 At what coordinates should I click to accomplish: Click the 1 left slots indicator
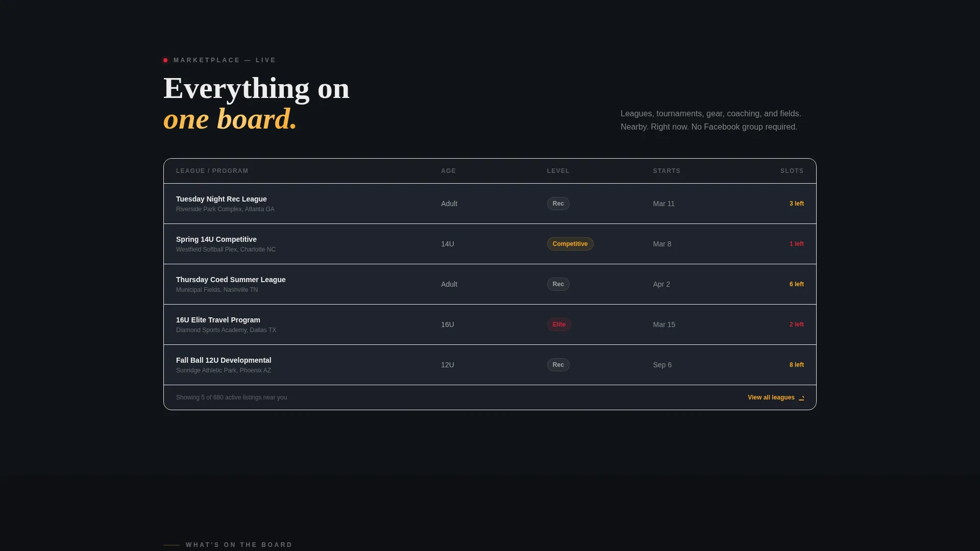(x=796, y=244)
